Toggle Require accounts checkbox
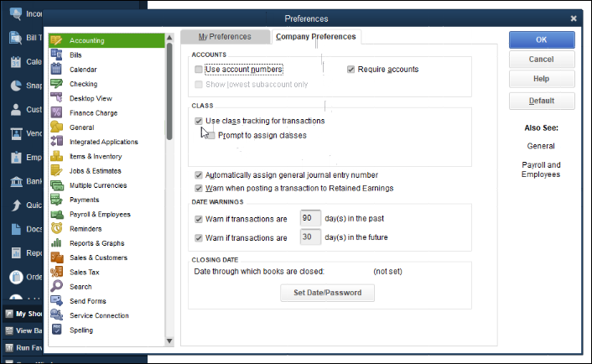Image resolution: width=592 pixels, height=364 pixels. (x=351, y=69)
